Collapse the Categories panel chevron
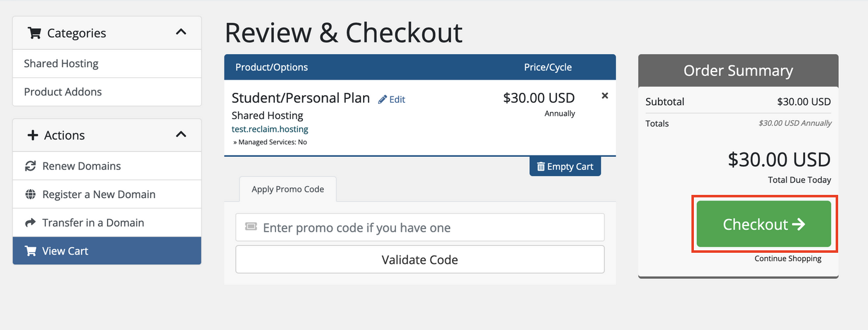The width and height of the screenshot is (868, 330). pos(181,32)
